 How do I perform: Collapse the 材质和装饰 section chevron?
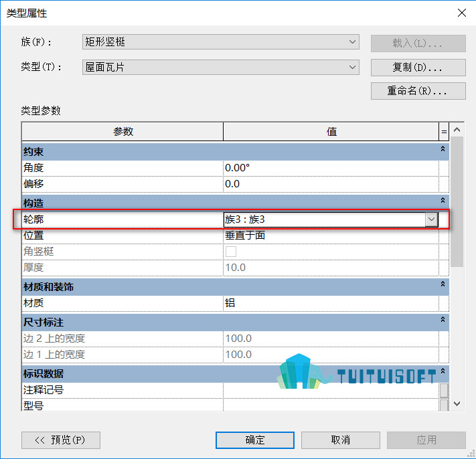click(443, 284)
